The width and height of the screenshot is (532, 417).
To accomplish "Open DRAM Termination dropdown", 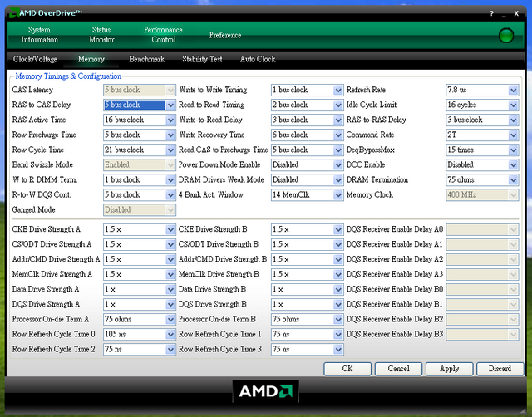I will (x=482, y=179).
